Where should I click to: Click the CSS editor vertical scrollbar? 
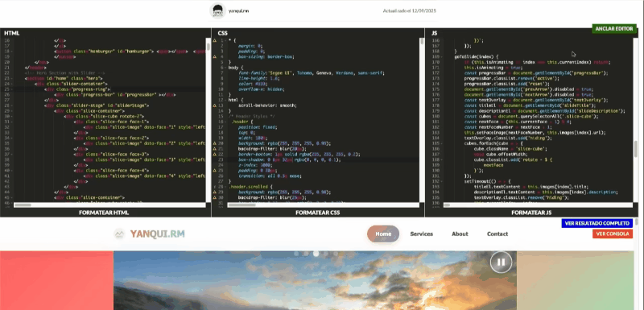(422, 119)
